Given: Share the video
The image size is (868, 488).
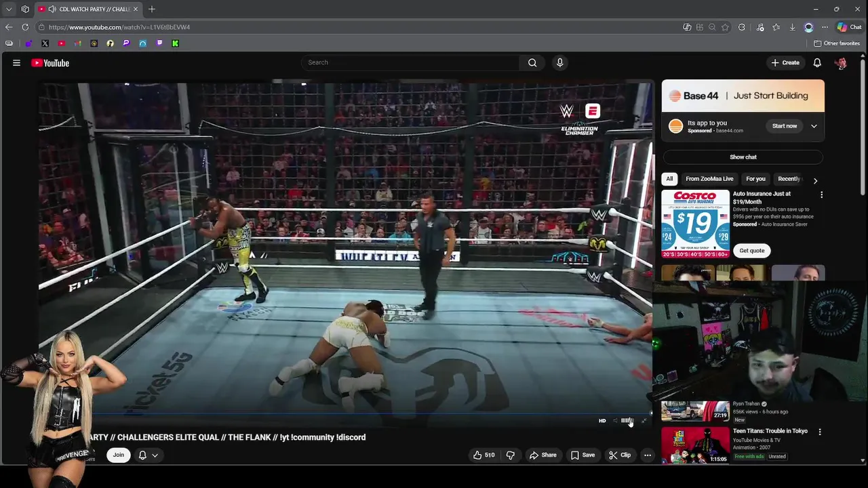Looking at the screenshot, I should 542,455.
